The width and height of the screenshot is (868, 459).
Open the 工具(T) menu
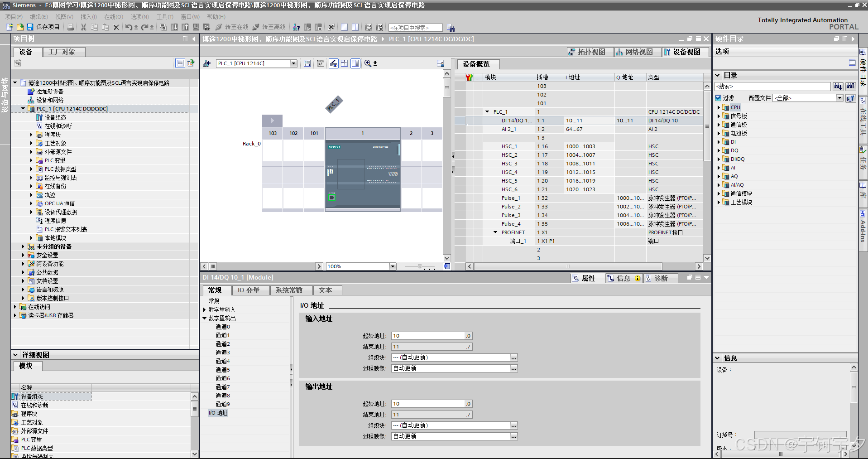tap(165, 17)
